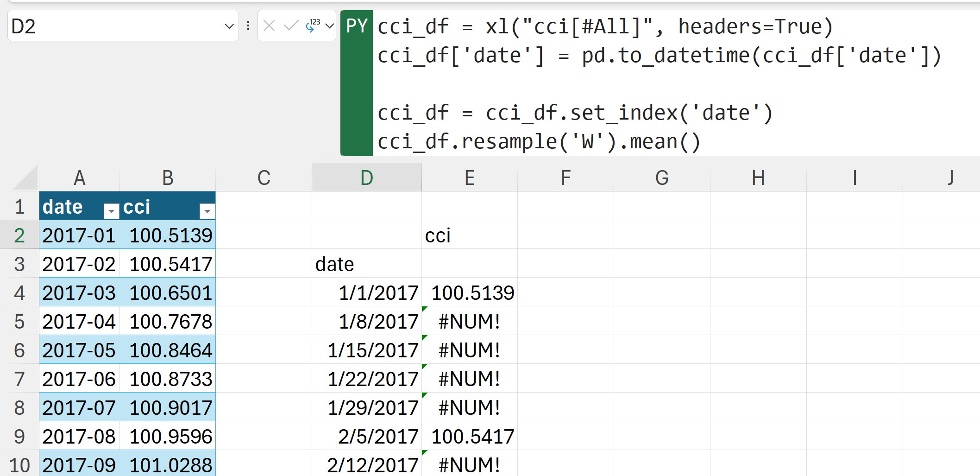Click the green PY Python badge
Viewport: 980px width, 476px height.
(x=357, y=26)
